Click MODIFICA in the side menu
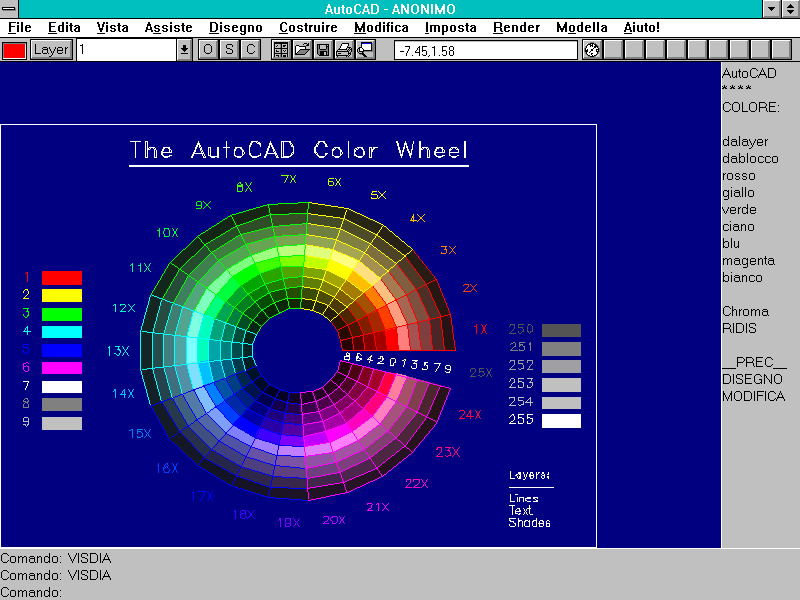Viewport: 800px width, 600px height. click(x=753, y=396)
